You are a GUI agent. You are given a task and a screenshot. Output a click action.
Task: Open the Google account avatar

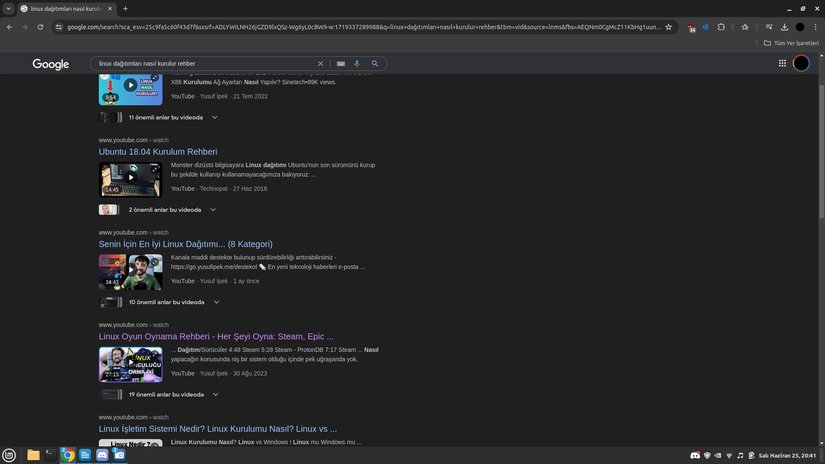pos(801,63)
